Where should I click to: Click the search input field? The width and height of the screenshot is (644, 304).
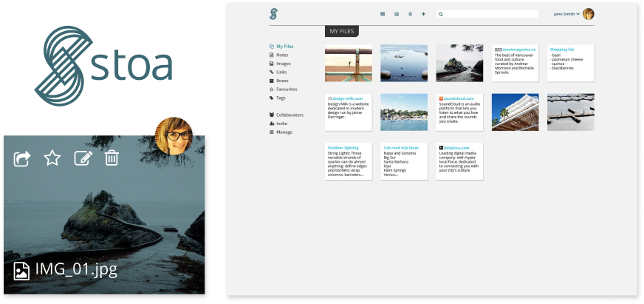point(487,14)
